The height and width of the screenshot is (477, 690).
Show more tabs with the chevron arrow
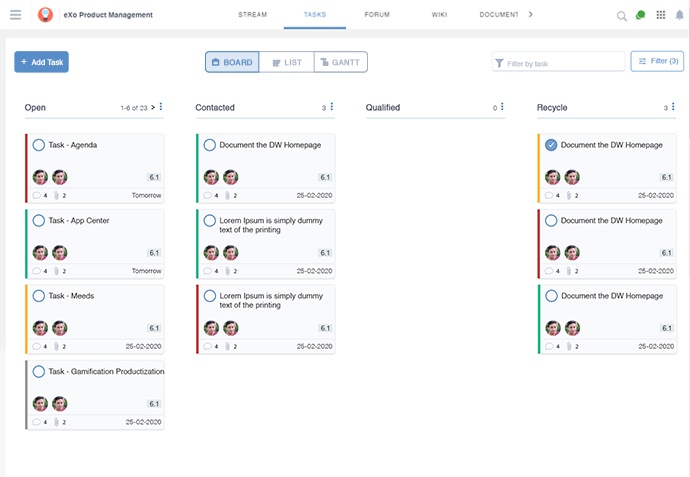[x=530, y=15]
